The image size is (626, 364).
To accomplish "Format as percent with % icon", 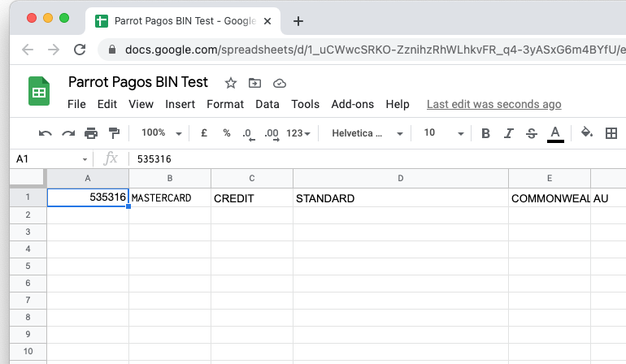I will [227, 133].
